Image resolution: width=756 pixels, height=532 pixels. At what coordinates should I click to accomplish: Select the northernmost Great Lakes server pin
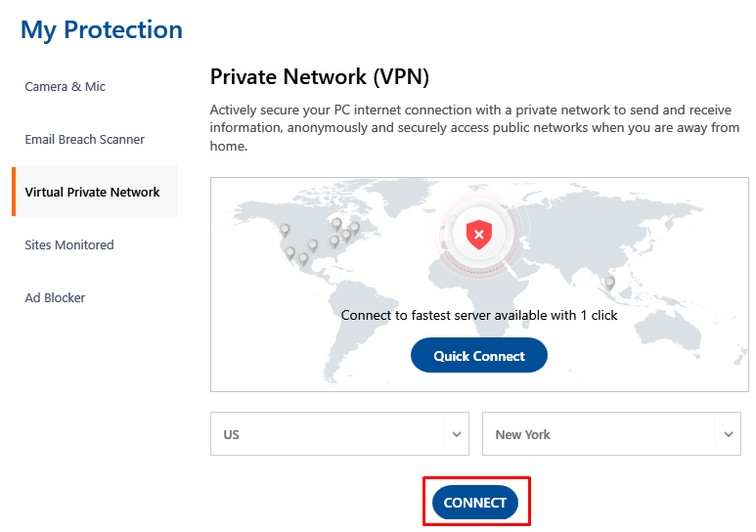[x=336, y=223]
